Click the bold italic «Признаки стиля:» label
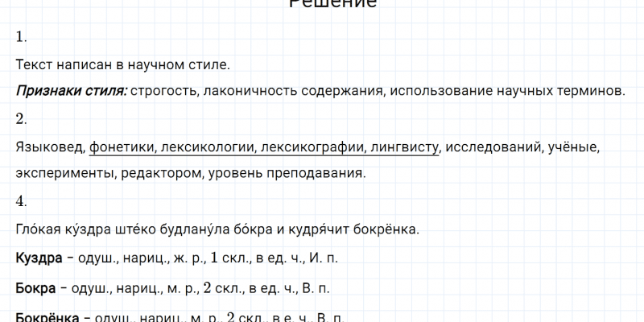 pyautogui.click(x=70, y=91)
